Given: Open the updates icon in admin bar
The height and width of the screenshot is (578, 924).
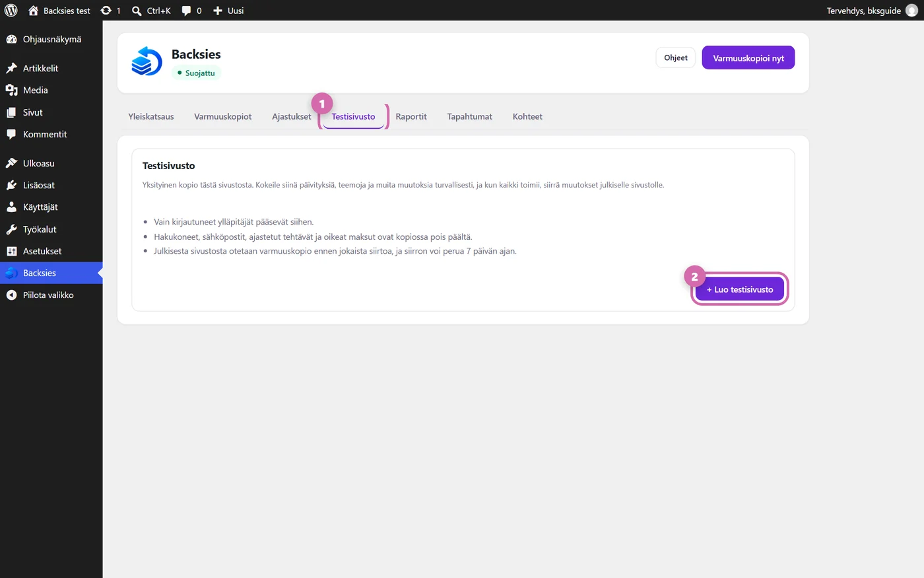Looking at the screenshot, I should [x=106, y=11].
